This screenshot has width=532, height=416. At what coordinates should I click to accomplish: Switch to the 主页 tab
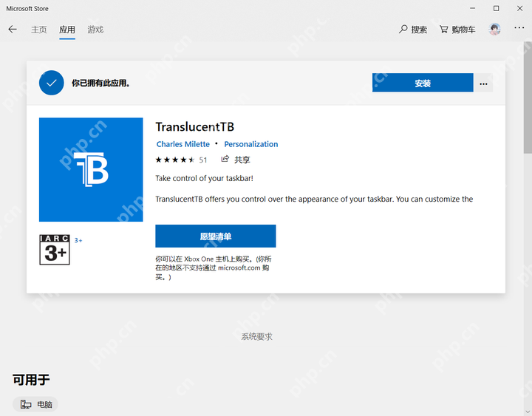pos(39,30)
